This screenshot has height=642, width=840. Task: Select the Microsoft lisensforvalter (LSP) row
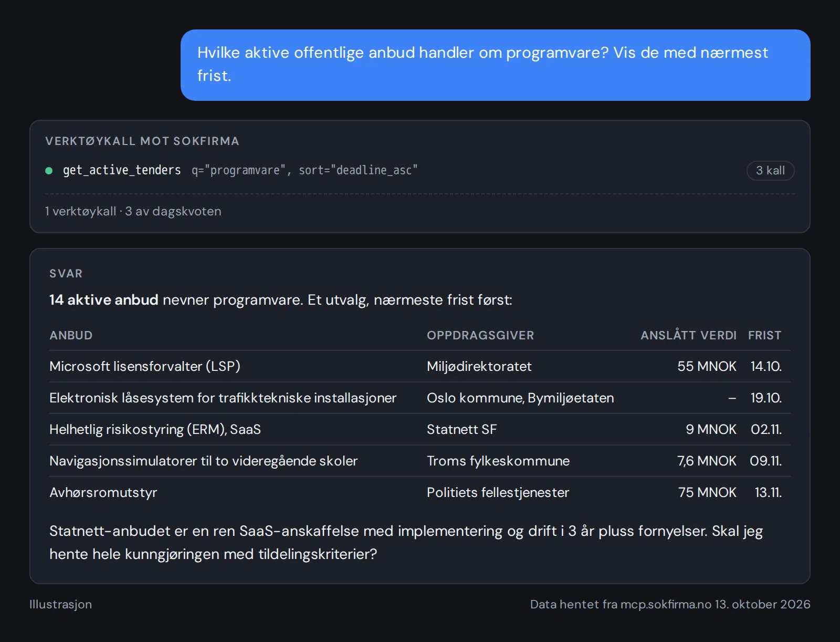pos(419,366)
